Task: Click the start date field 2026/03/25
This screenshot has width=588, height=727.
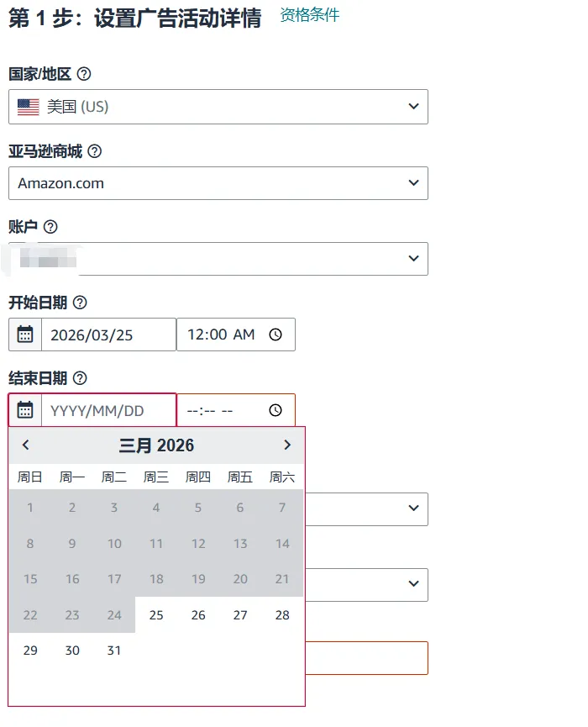Action: click(x=108, y=335)
